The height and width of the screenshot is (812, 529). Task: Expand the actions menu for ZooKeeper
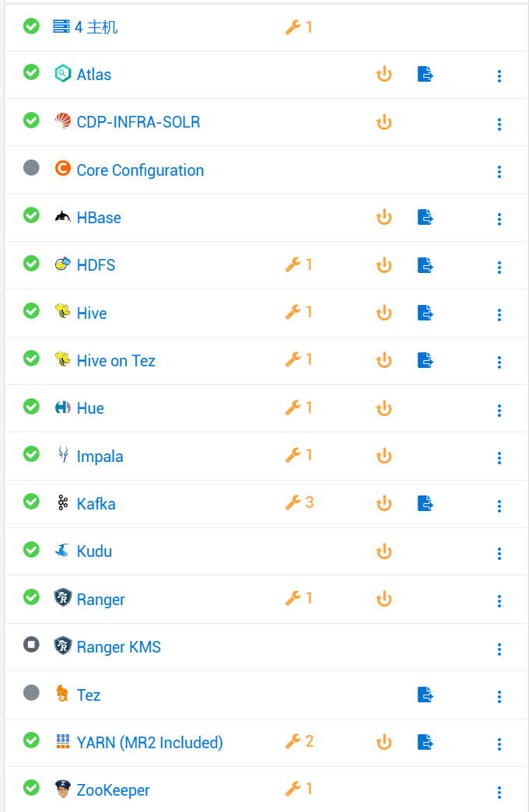499,792
